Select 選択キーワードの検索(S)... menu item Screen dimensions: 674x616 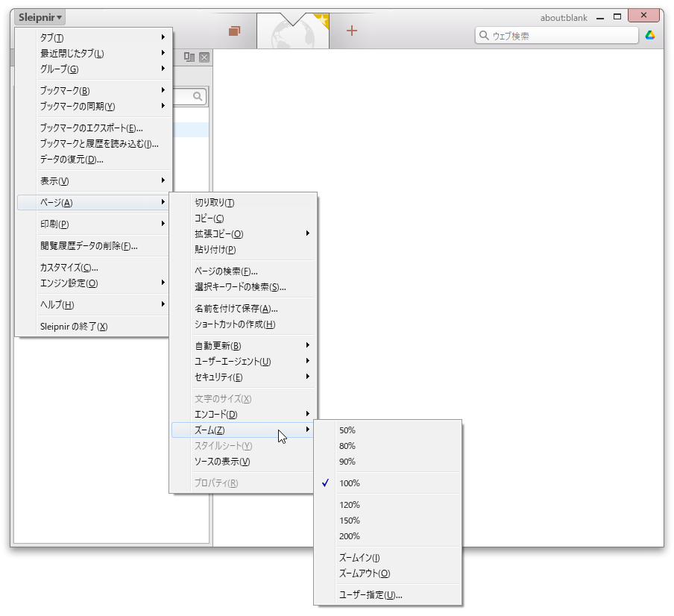pos(243,286)
